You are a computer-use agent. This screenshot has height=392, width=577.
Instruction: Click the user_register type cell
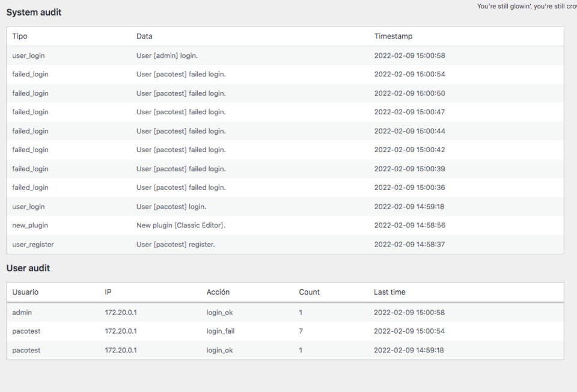coord(33,245)
